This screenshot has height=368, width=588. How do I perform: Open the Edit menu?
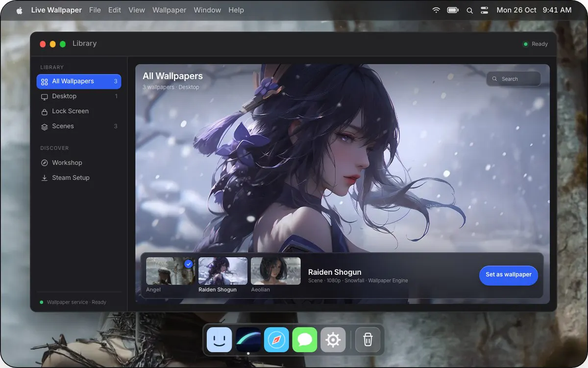(x=115, y=10)
